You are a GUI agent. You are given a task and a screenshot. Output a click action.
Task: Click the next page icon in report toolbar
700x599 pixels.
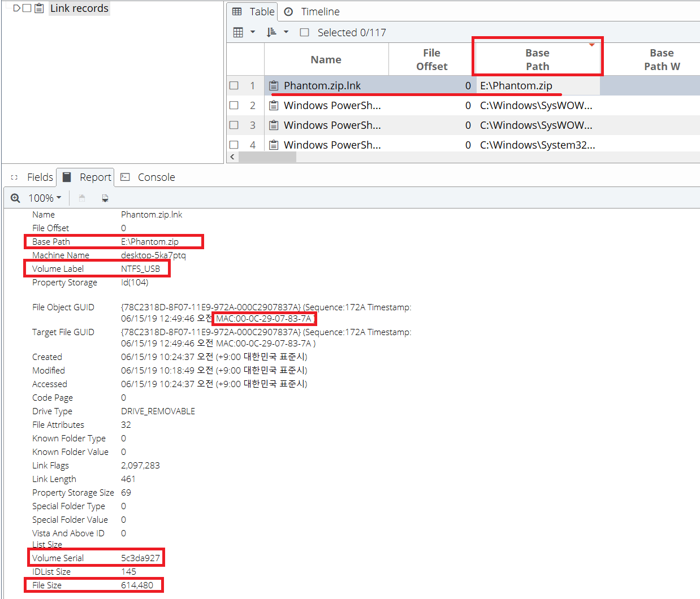point(105,198)
